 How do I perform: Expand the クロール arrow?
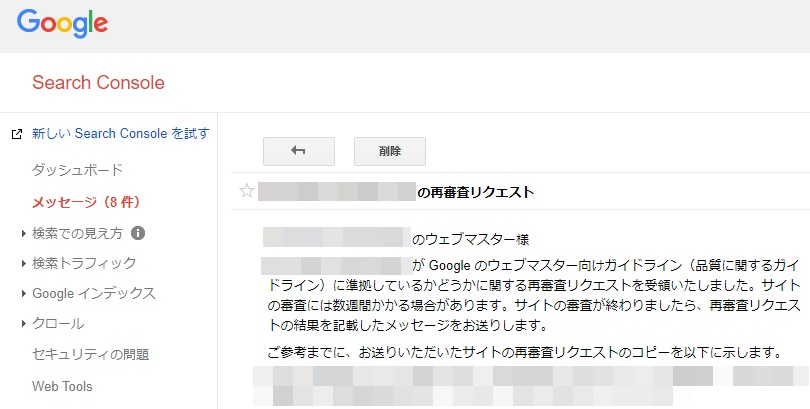tap(24, 324)
